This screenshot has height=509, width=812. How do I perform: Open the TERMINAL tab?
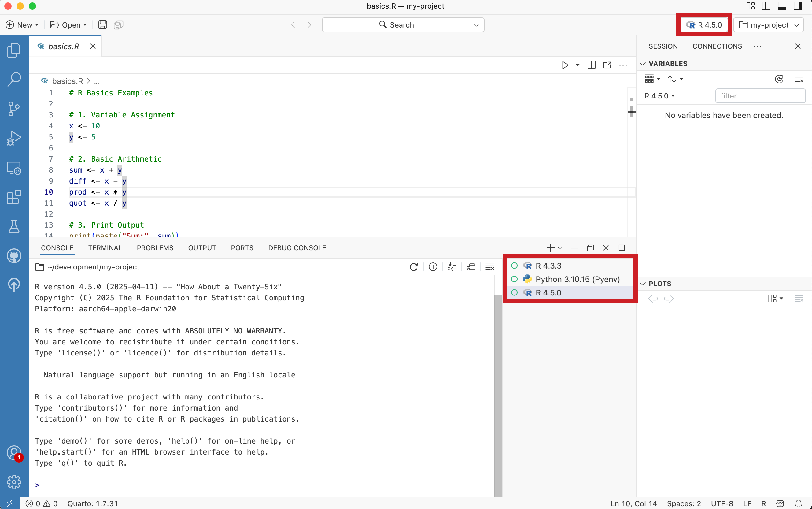[x=105, y=248]
